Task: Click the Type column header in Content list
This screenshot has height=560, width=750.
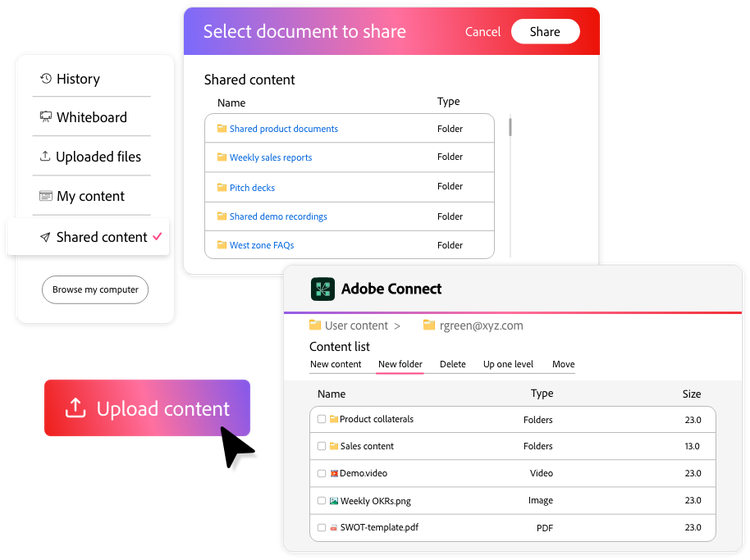Action: point(542,393)
